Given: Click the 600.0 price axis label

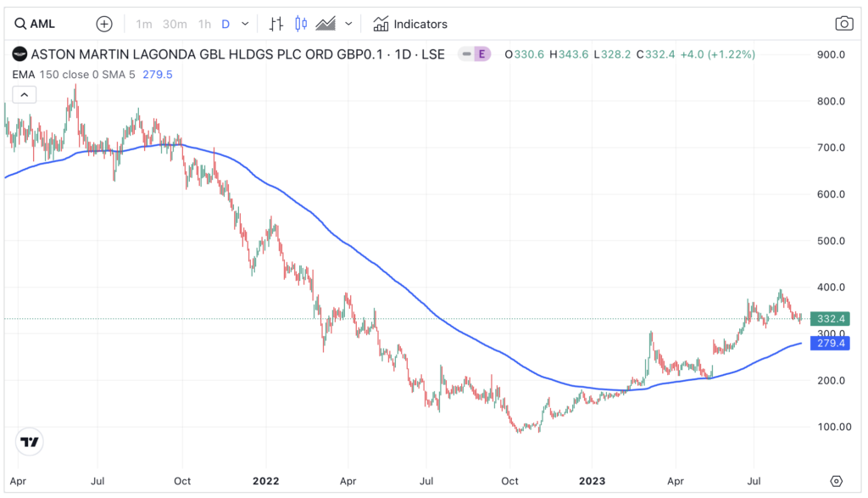Looking at the screenshot, I should pyautogui.click(x=831, y=194).
